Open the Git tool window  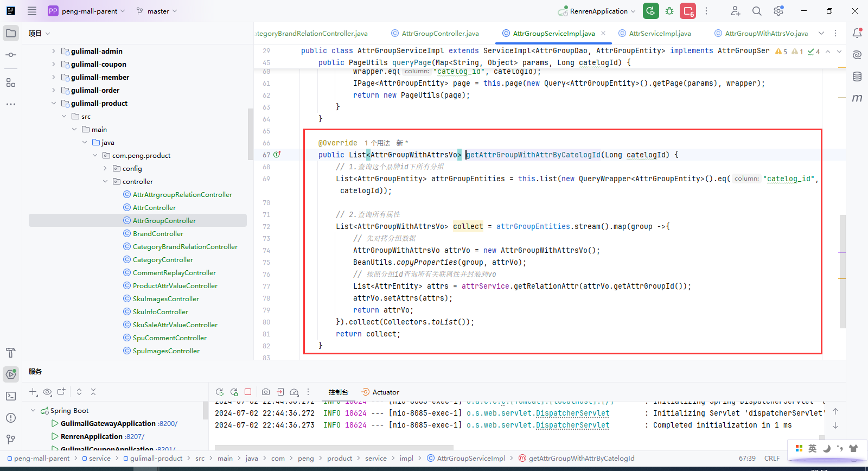[x=11, y=439]
